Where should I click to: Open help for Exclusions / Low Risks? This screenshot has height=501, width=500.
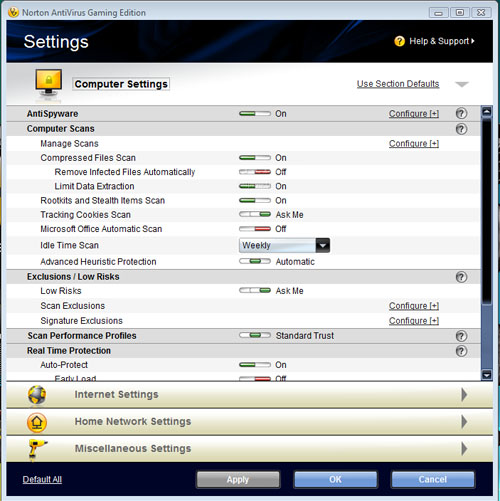tap(461, 277)
